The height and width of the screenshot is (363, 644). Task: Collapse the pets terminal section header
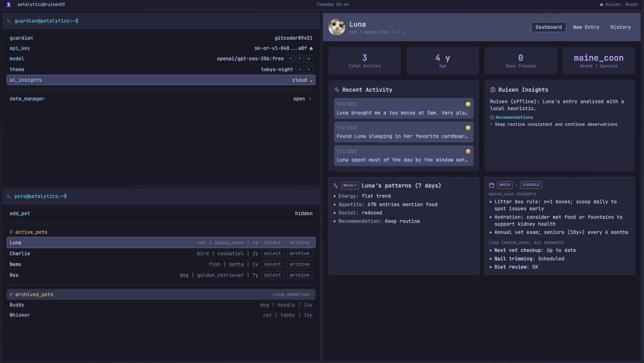click(x=40, y=196)
